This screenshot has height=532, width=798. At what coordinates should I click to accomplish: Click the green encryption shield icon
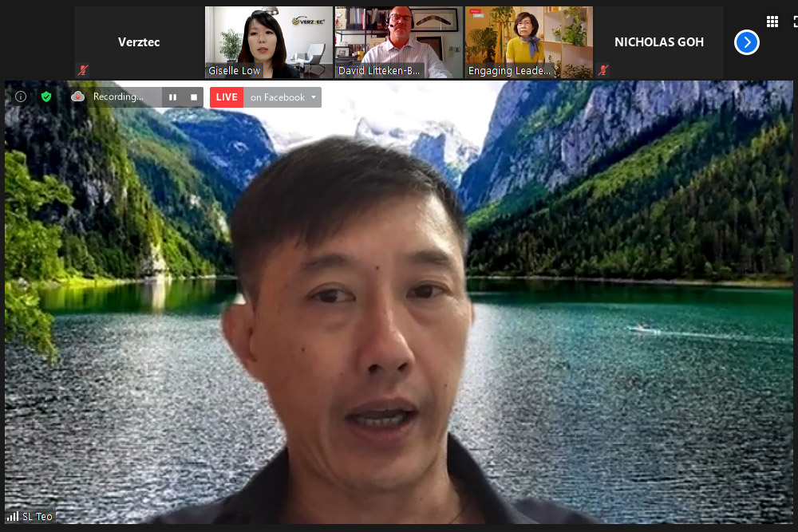coord(46,97)
